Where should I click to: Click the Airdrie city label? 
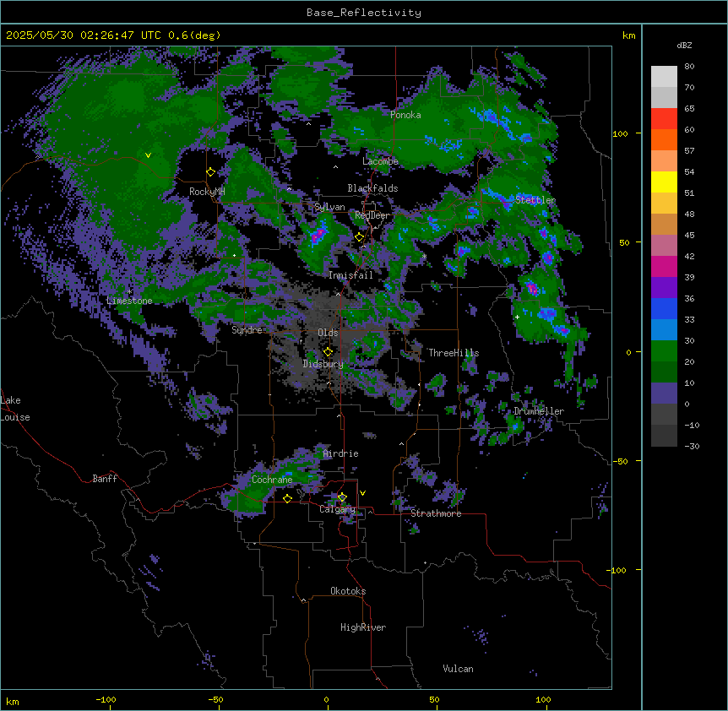(340, 453)
